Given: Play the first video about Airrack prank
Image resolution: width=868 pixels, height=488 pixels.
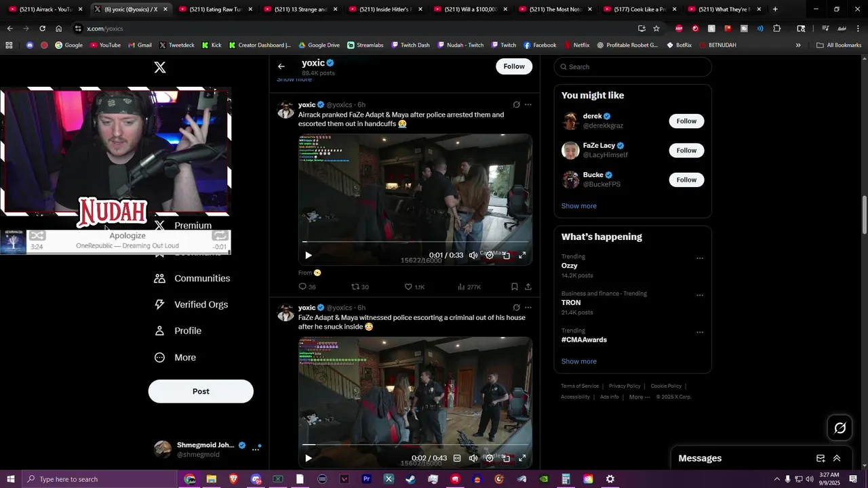Looking at the screenshot, I should tap(308, 256).
